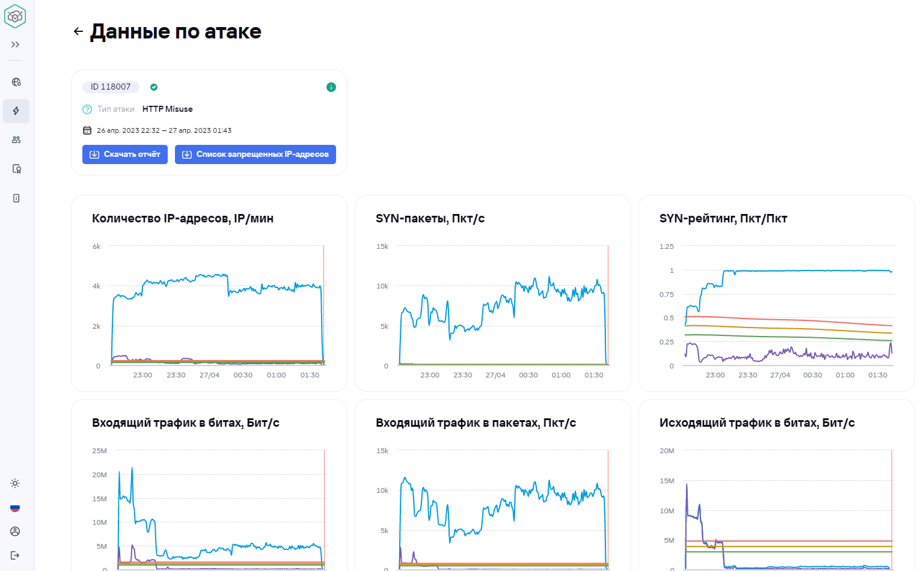
Task: Click the SYN-пакеты chart area
Action: (502, 307)
